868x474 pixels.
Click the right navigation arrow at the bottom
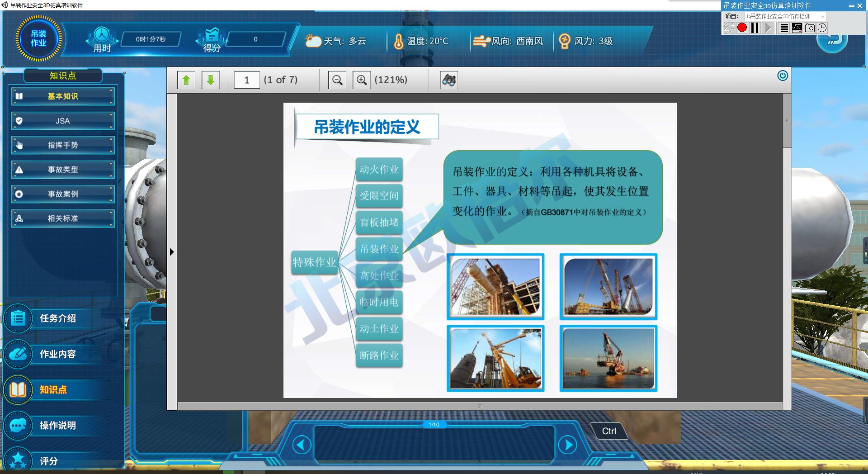pyautogui.click(x=568, y=445)
